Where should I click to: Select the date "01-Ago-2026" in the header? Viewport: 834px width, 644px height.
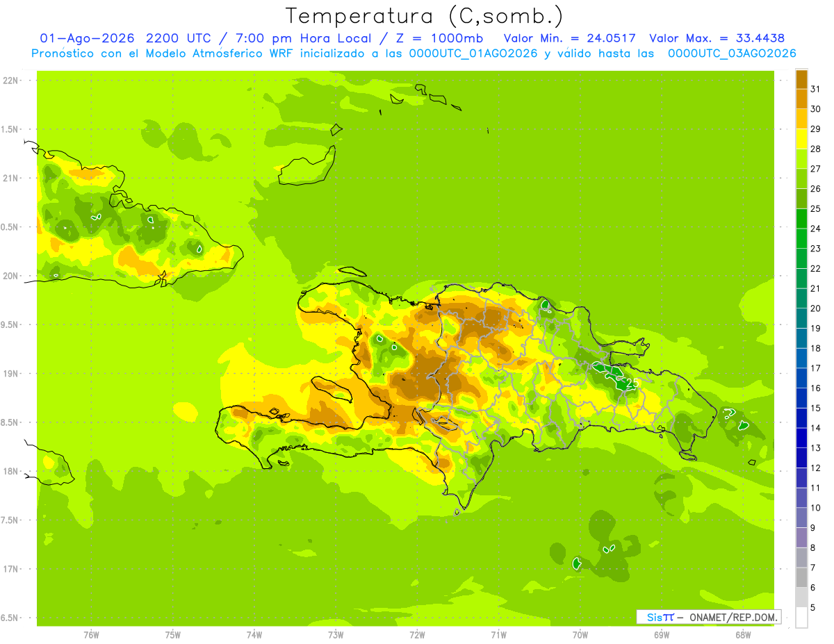[88, 38]
